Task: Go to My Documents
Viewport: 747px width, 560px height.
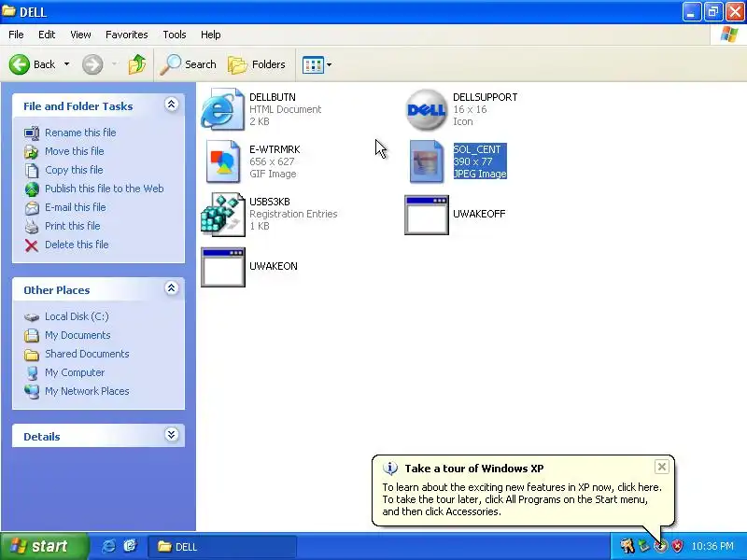Action: [78, 335]
